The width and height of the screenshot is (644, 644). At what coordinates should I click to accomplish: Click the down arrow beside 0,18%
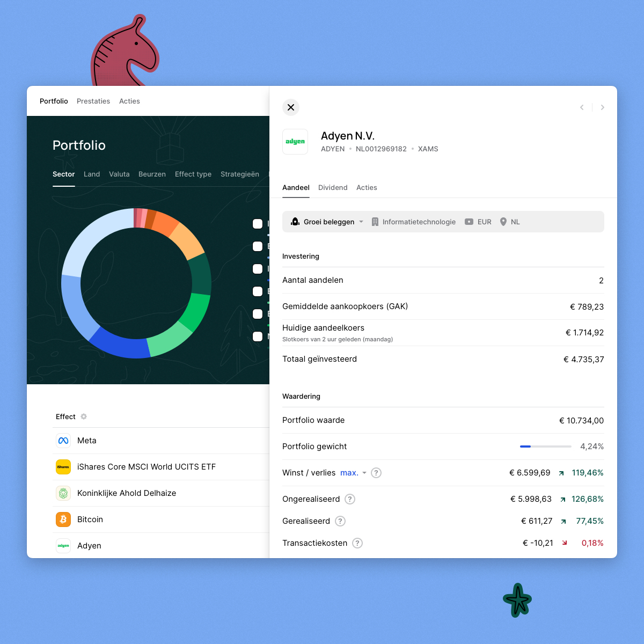(x=565, y=543)
